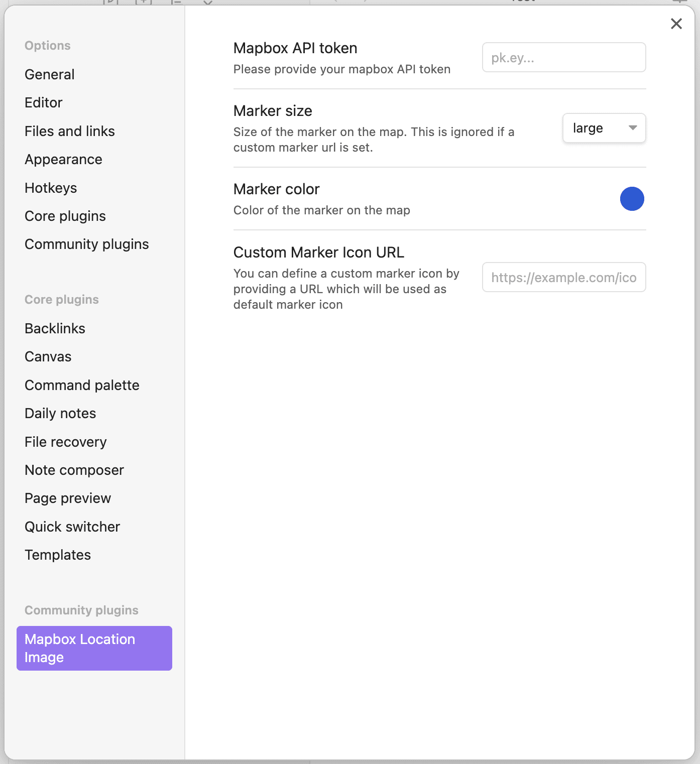Screen dimensions: 700x764
Task: Click 'Color of the marker on the map' text
Action: pos(322,210)
